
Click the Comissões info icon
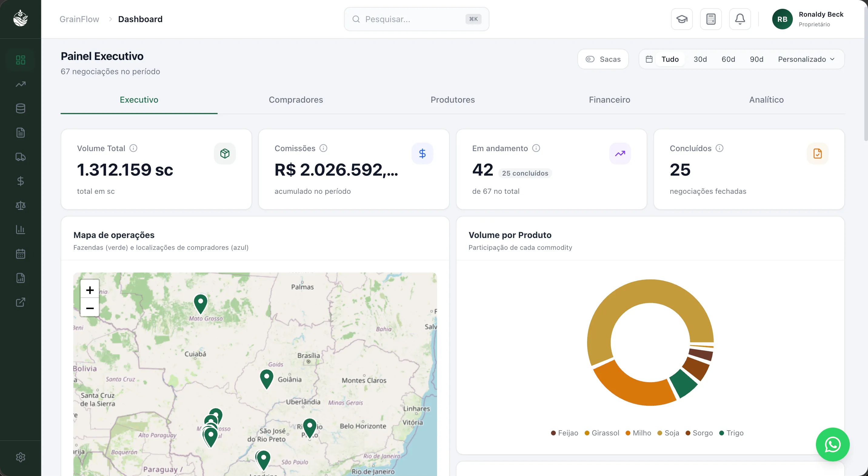pos(323,148)
